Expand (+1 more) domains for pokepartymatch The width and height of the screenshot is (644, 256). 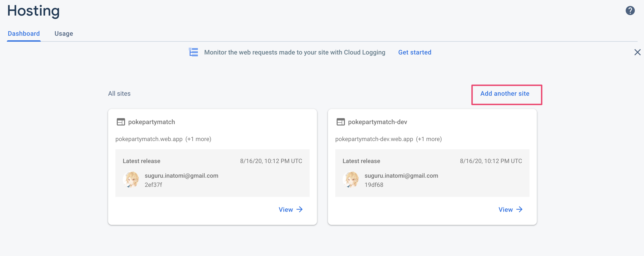pyautogui.click(x=198, y=139)
